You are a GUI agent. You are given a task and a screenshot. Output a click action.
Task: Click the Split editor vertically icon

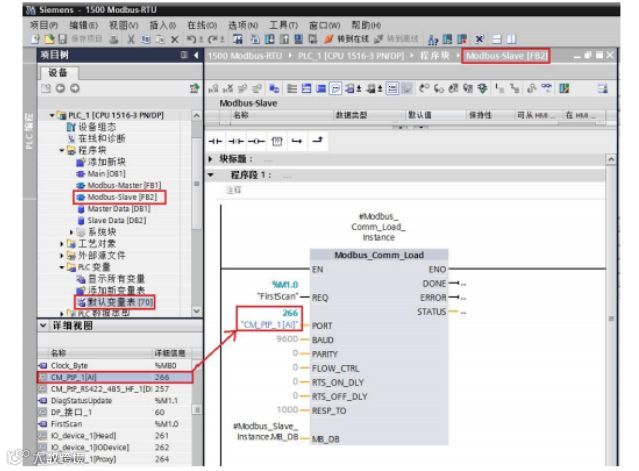(x=511, y=39)
